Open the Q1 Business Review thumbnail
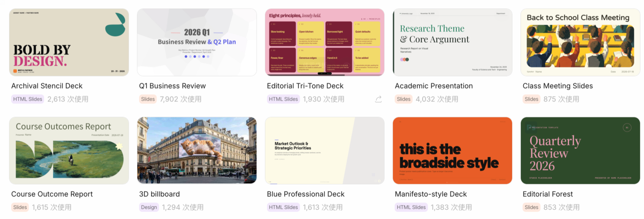Viewport: 644px width, 219px height. click(x=197, y=42)
